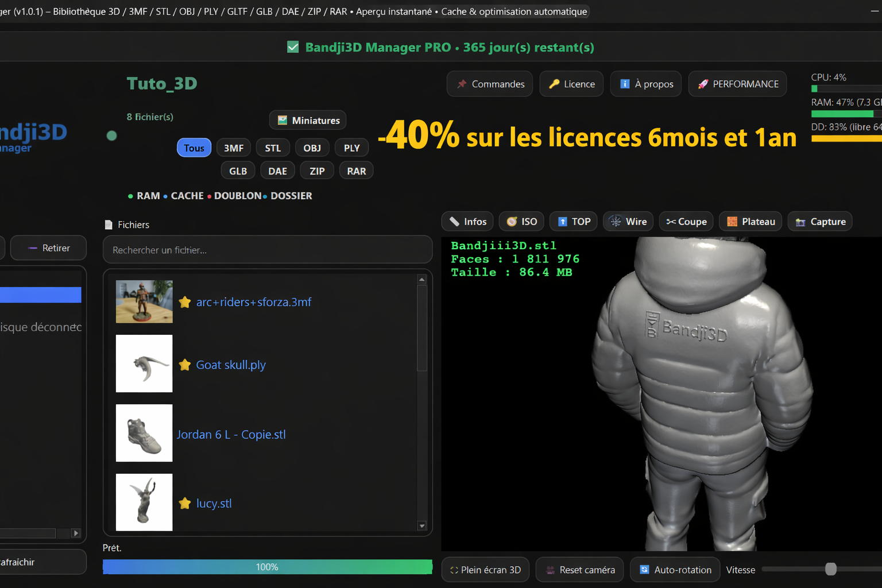
Task: Click the Taille : 86.4 MB text
Action: pos(511,272)
